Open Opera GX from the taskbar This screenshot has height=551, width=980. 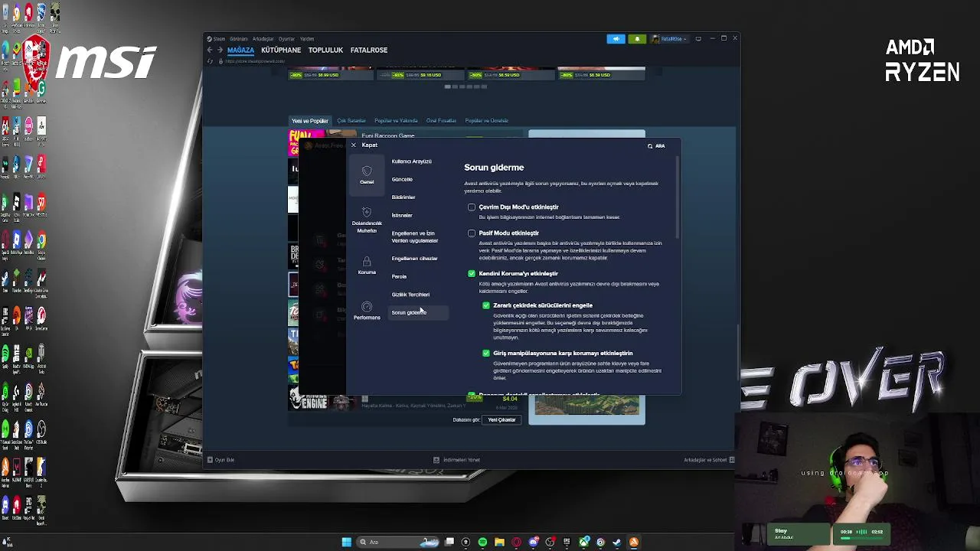coord(516,542)
